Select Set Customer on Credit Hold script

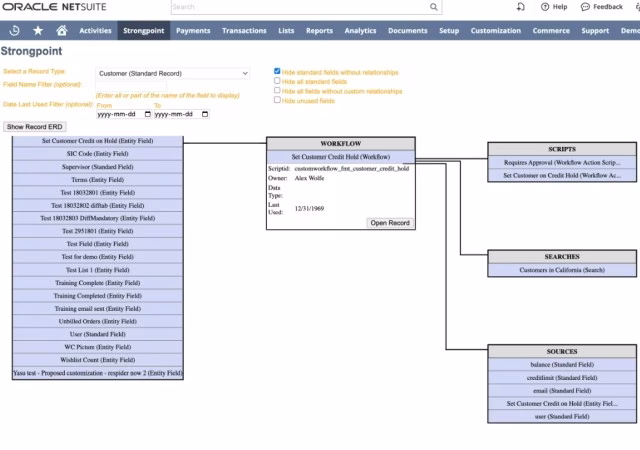[x=562, y=176]
